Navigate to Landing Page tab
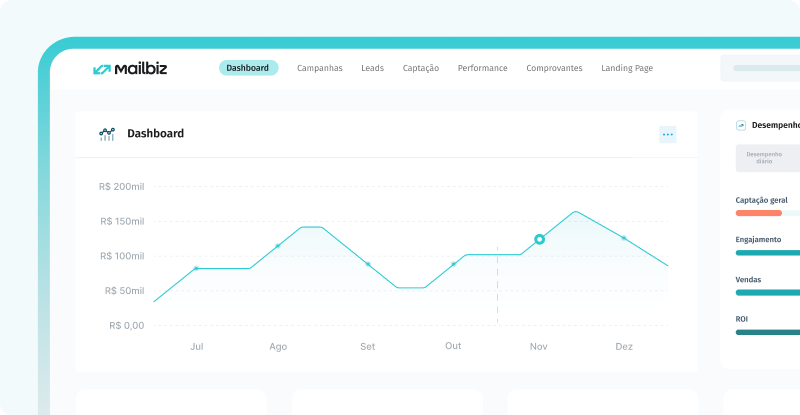Image resolution: width=800 pixels, height=415 pixels. (627, 68)
